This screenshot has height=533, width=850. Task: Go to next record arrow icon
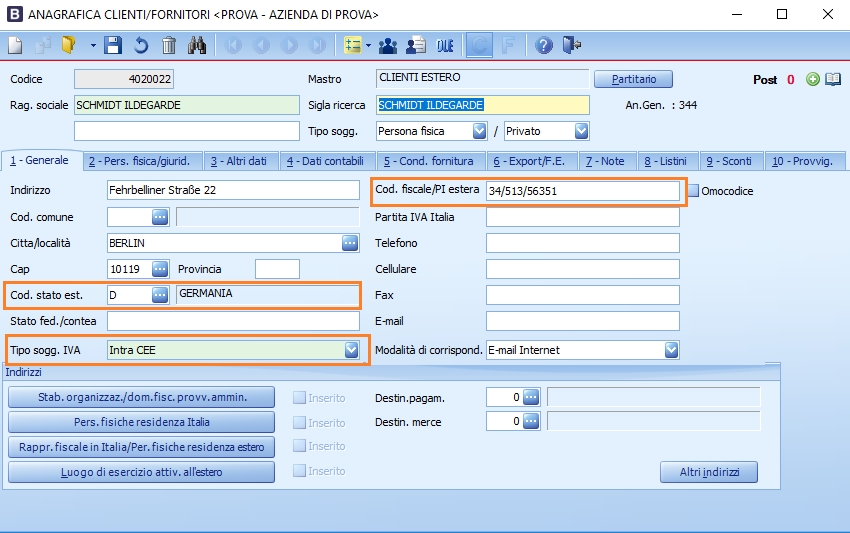(x=289, y=46)
